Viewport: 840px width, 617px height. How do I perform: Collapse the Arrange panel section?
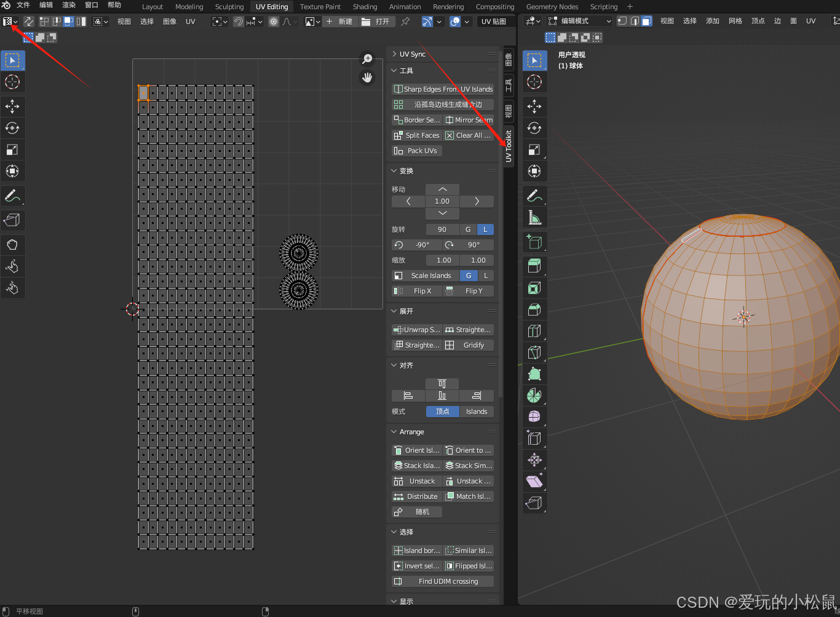pyautogui.click(x=411, y=432)
